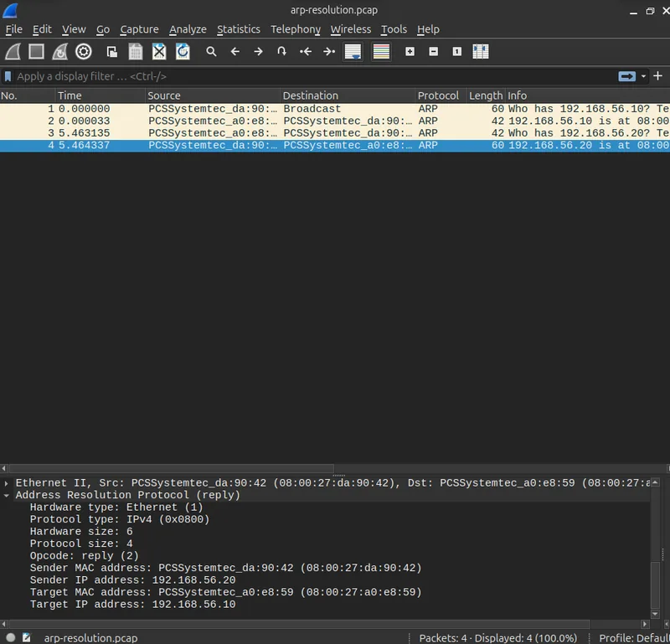Open the Go menu
Viewport: 670px width, 644px height.
[102, 29]
